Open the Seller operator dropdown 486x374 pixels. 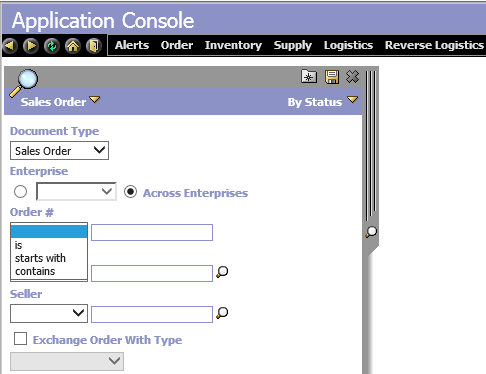click(49, 313)
